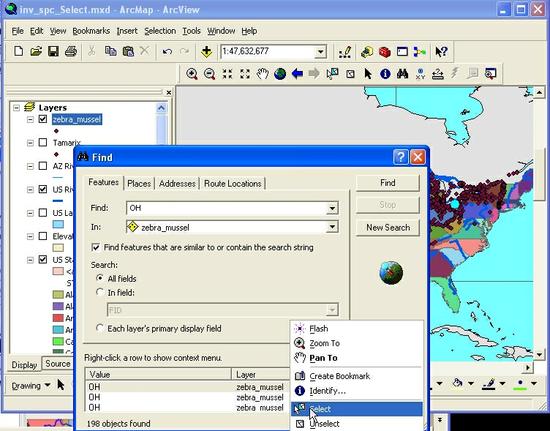Uncheck the zebra_mussel layer checkbox
Screen dimensions: 550x431
point(43,119)
